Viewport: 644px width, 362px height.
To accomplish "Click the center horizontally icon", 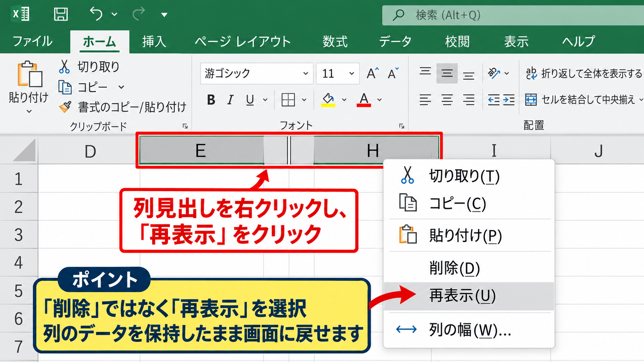I will tap(447, 100).
